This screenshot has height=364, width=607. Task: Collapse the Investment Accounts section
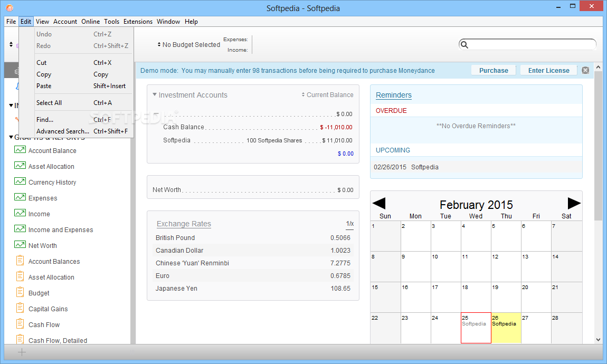155,95
